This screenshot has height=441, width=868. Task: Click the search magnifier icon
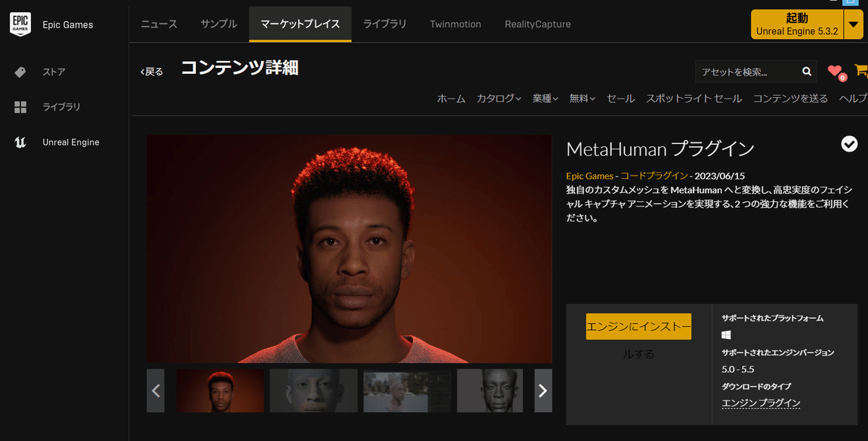click(x=807, y=72)
